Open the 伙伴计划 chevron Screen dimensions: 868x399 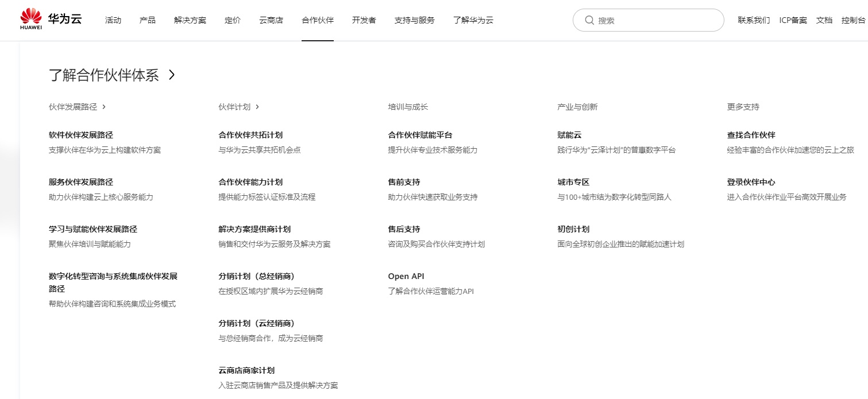pyautogui.click(x=257, y=107)
